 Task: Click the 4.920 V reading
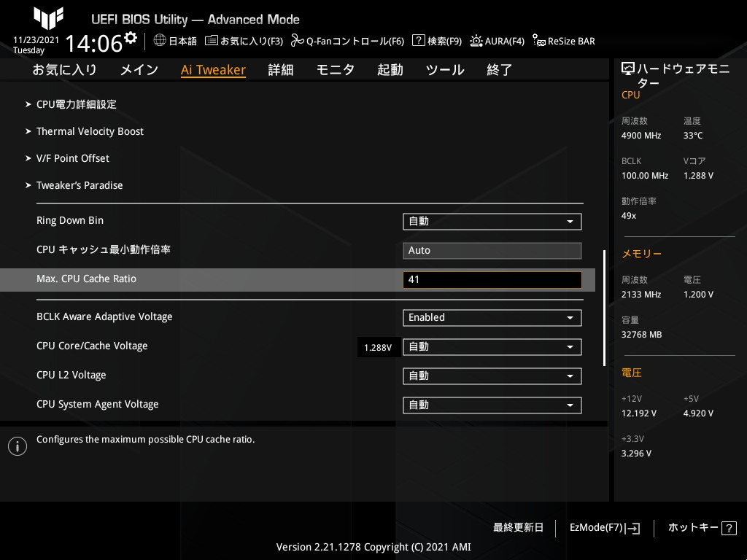click(x=698, y=413)
